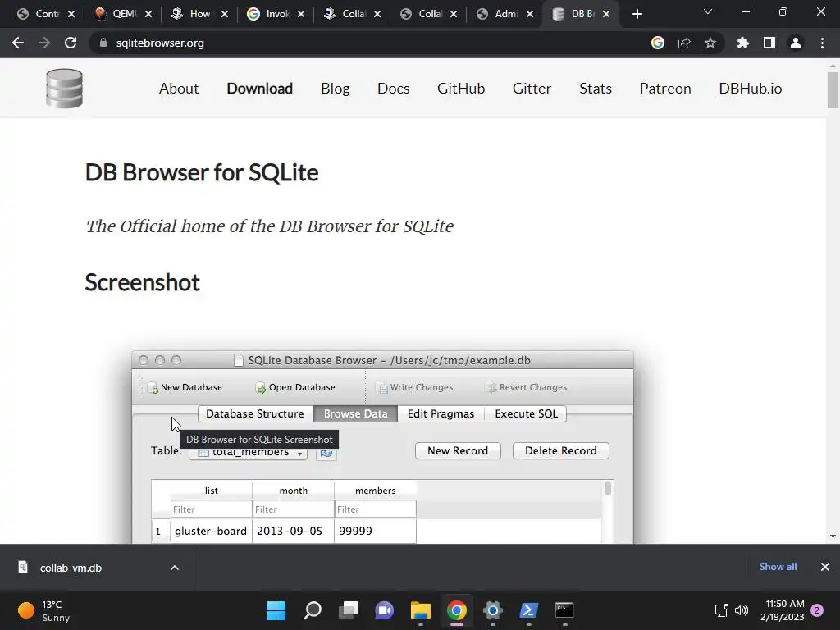The image size is (840, 630).
Task: Go to the About page
Action: click(x=179, y=89)
